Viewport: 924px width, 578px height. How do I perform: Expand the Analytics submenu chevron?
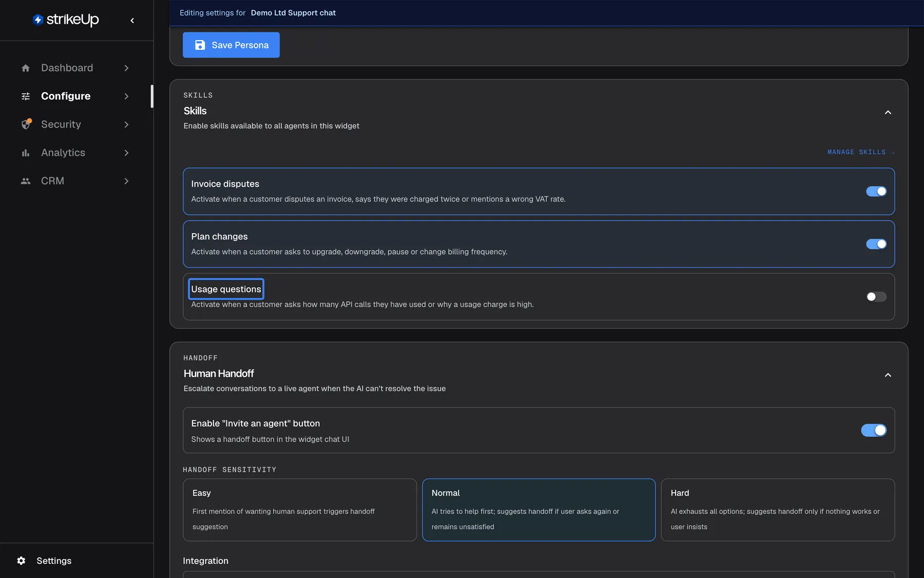126,153
